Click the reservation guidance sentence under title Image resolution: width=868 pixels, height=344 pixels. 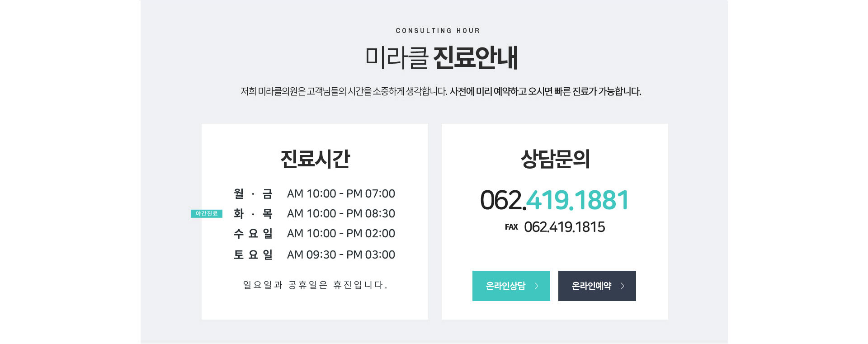441,91
